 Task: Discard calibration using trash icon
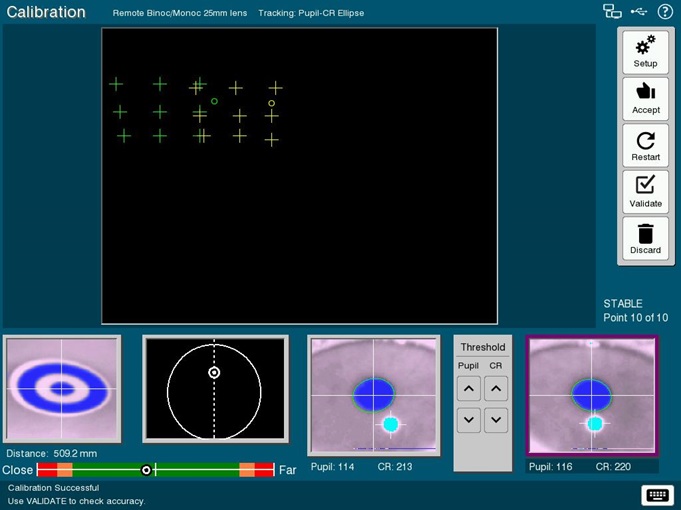tap(645, 239)
